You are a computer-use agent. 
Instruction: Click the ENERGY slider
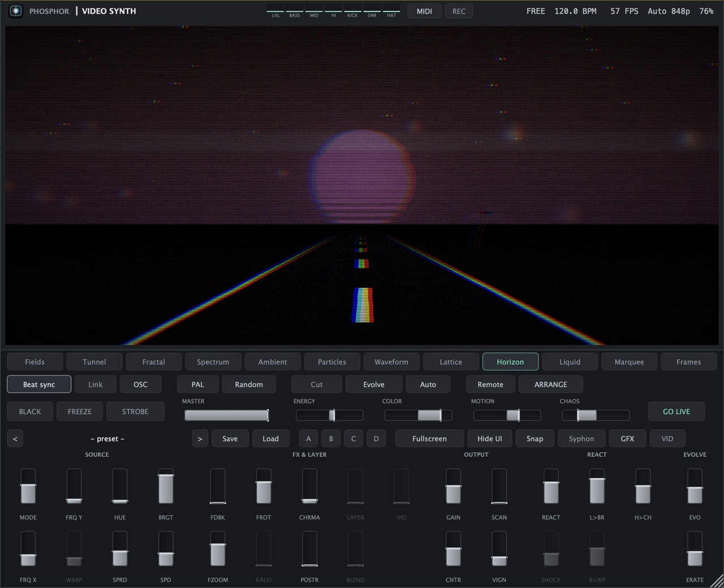(330, 416)
